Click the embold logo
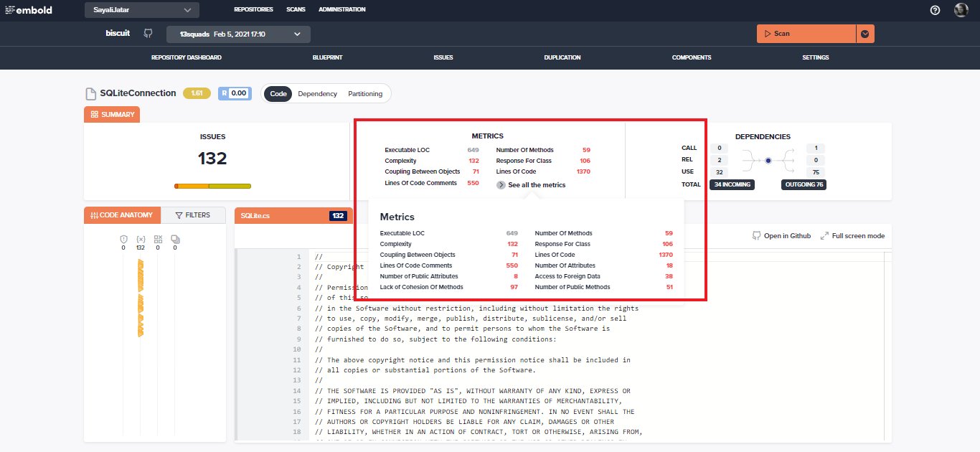This screenshot has width=980, height=452. click(x=28, y=10)
